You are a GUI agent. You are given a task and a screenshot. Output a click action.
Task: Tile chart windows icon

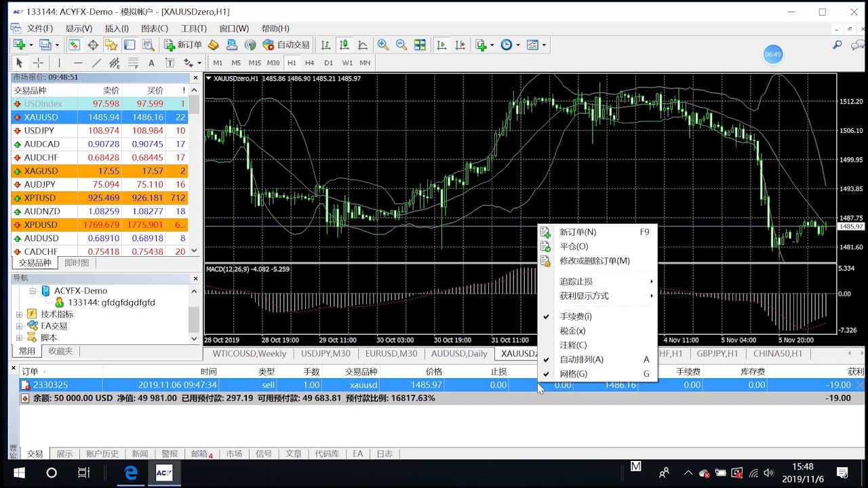[420, 45]
